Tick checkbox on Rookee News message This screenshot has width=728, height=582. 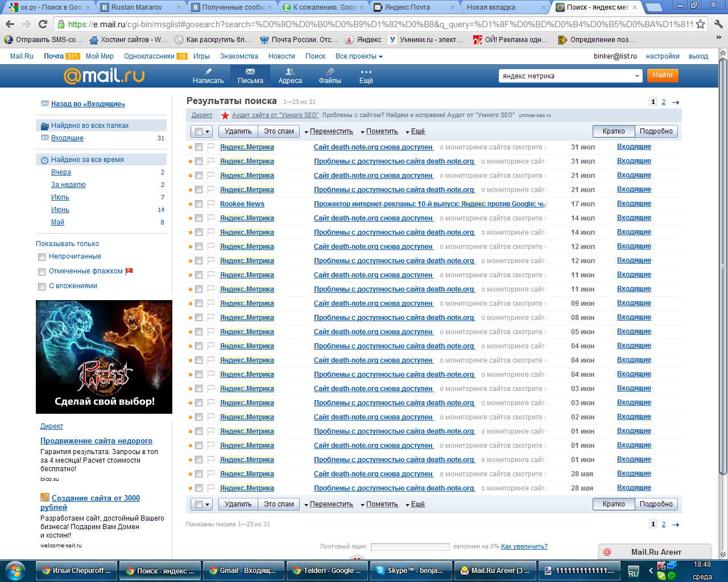(x=198, y=204)
